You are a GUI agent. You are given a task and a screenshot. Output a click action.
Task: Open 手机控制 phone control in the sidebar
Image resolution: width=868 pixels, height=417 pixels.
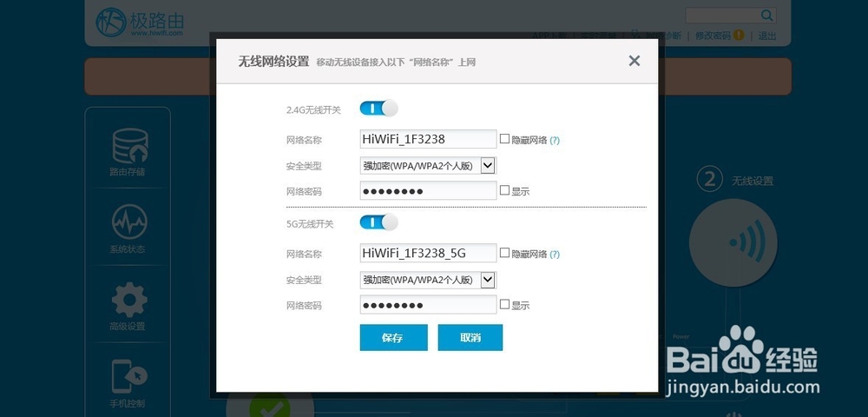click(x=128, y=383)
